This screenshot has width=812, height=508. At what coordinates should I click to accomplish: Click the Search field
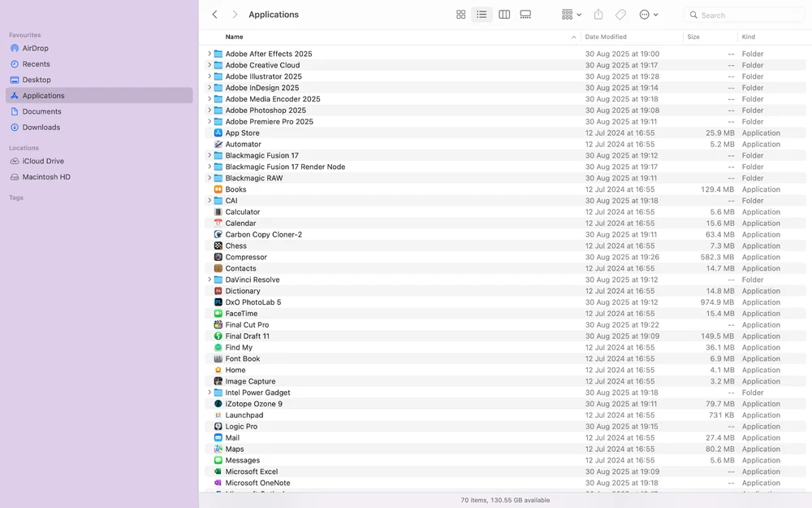pyautogui.click(x=747, y=15)
